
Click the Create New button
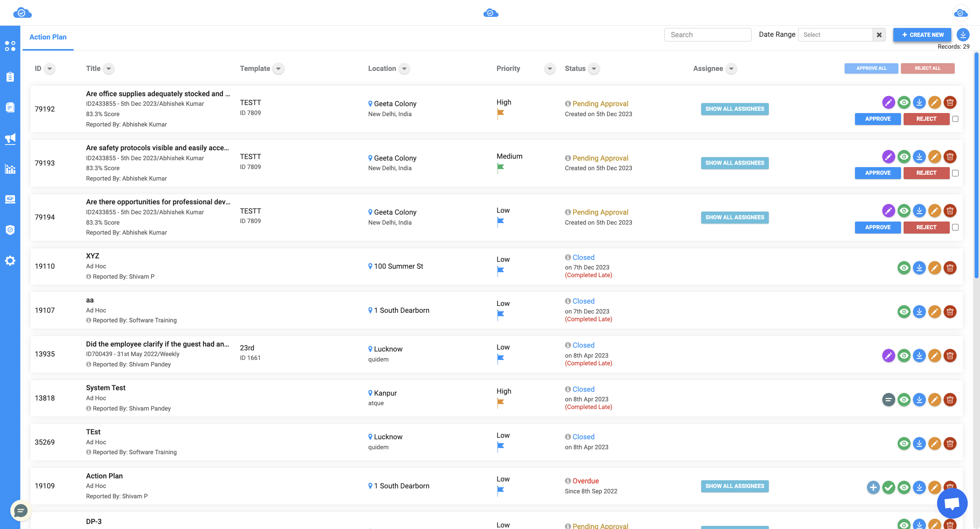(922, 34)
